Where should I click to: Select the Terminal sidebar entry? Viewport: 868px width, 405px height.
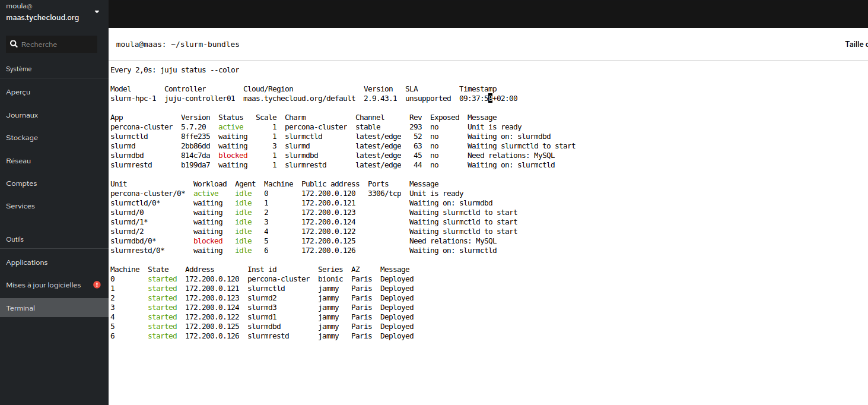[21, 308]
